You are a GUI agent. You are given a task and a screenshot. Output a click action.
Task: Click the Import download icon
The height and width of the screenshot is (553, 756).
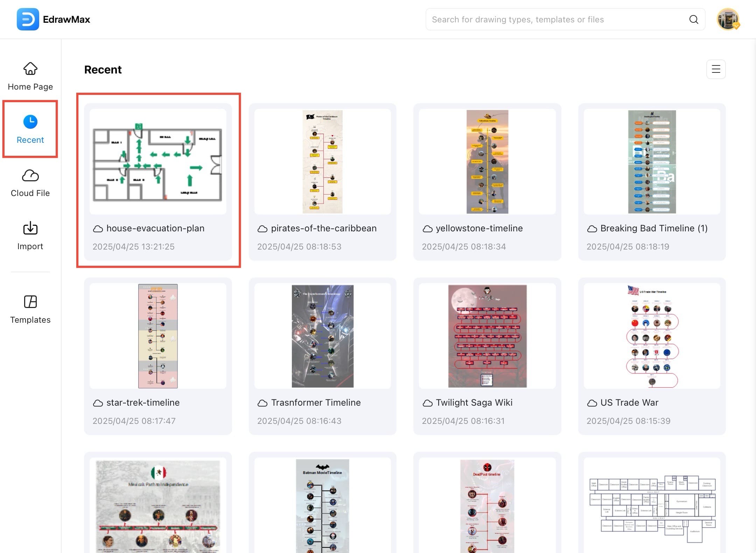tap(30, 228)
